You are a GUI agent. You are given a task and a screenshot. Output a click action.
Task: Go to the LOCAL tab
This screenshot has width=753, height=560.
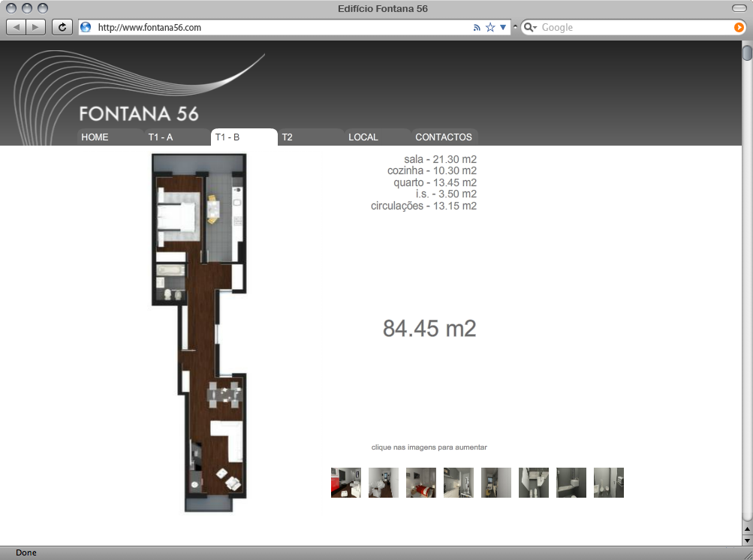pyautogui.click(x=378, y=137)
